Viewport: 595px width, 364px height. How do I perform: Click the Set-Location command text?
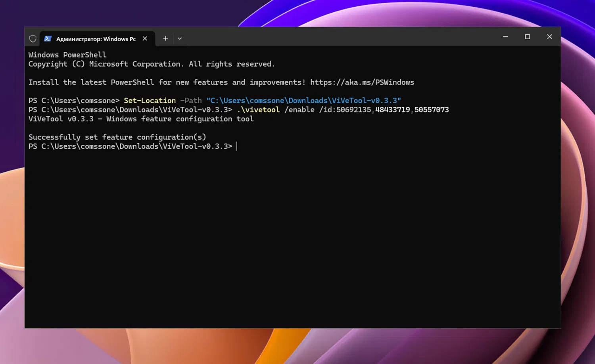pyautogui.click(x=150, y=100)
